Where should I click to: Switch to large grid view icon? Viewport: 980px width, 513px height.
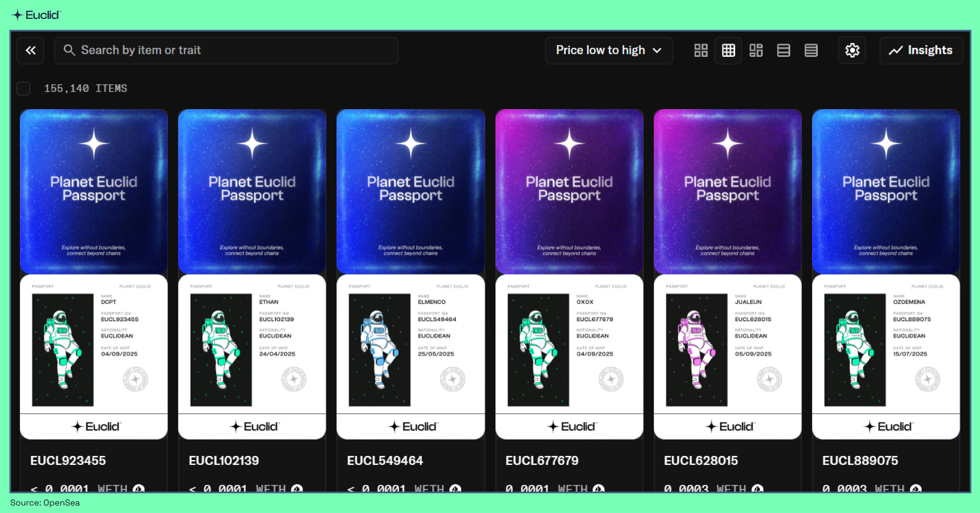701,50
